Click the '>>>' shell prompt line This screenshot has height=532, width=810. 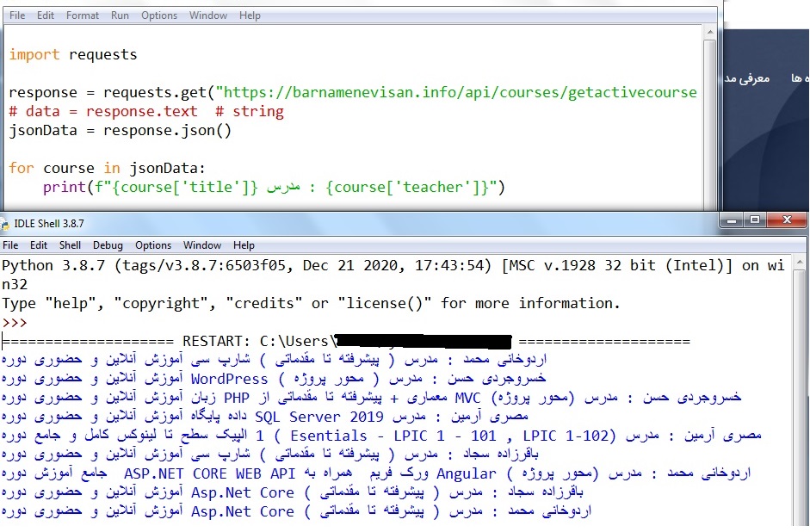click(x=15, y=323)
